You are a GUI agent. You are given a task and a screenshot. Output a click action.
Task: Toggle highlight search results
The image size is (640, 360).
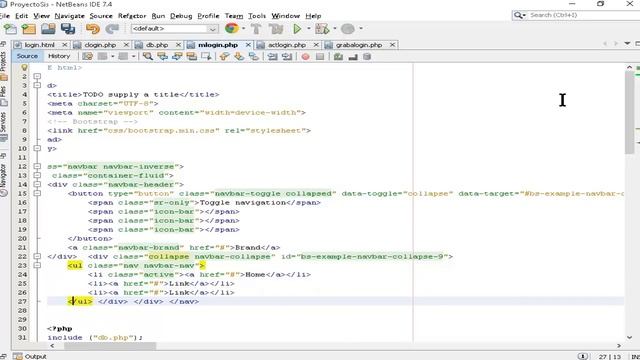pos(192,56)
